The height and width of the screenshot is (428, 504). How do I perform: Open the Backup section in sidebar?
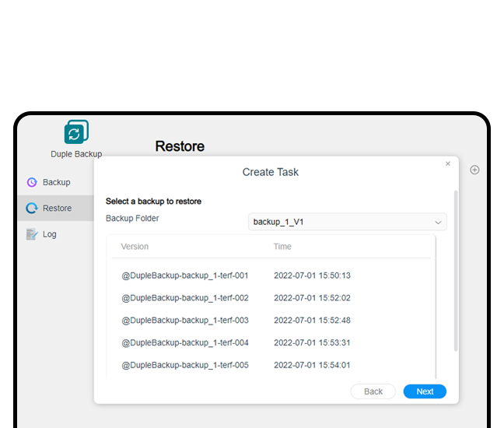click(x=56, y=182)
